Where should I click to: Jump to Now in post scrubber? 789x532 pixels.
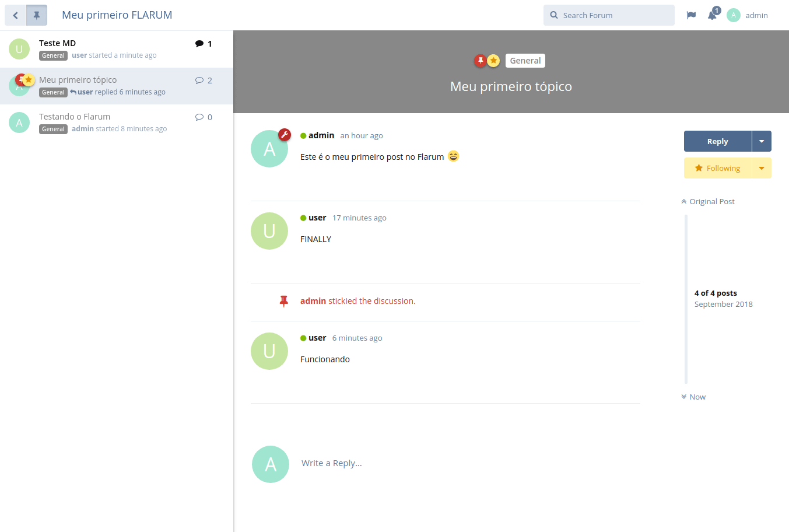(693, 397)
